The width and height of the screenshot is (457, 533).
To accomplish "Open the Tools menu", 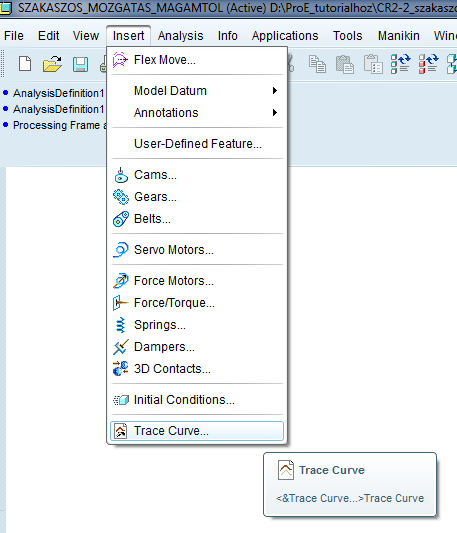I will 348,36.
